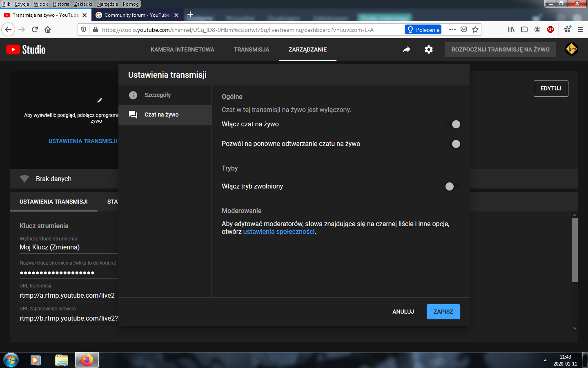Show hidden system tray icons arrow
This screenshot has width=588, height=368.
point(545,360)
